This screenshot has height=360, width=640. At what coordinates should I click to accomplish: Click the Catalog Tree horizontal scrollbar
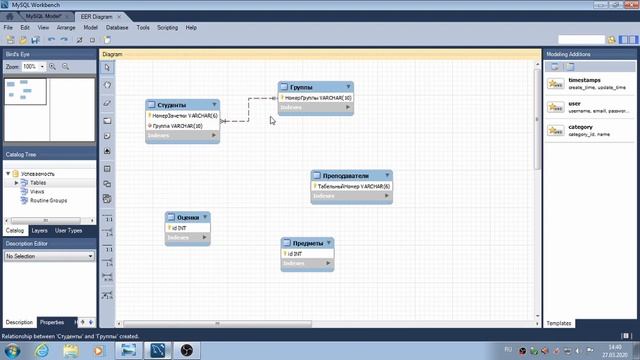(x=45, y=220)
